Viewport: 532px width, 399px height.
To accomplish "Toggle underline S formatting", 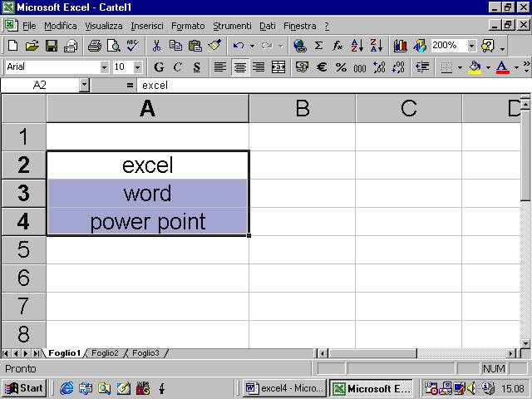I will [x=197, y=67].
